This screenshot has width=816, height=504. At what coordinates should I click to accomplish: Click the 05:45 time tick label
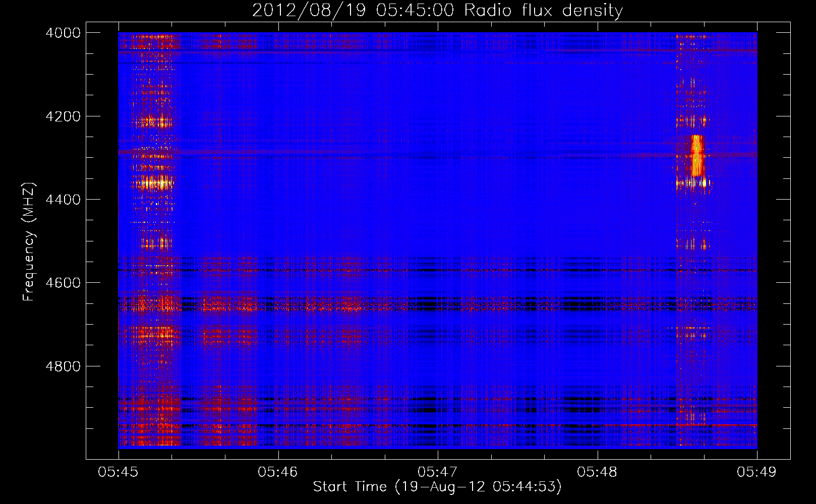tap(118, 472)
